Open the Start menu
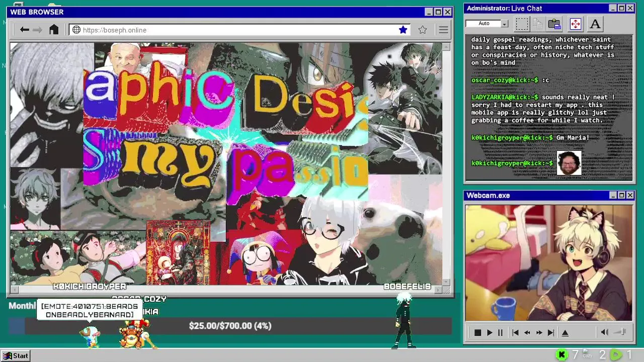Image resolution: width=644 pixels, height=362 pixels. [x=16, y=355]
